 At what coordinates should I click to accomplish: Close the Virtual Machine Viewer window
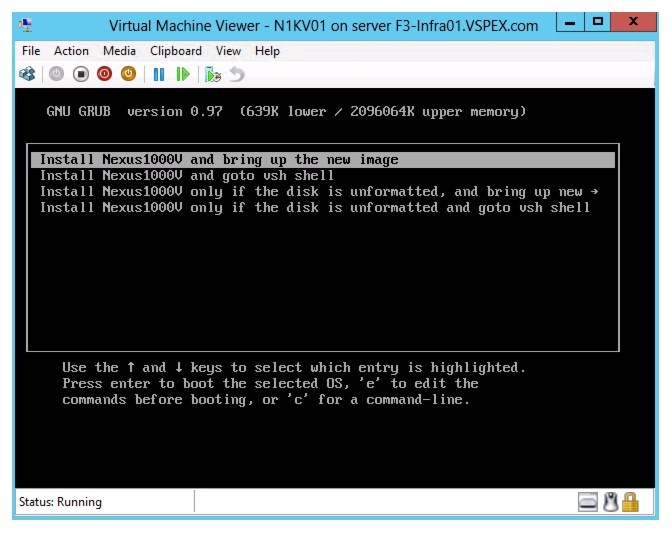(x=633, y=22)
